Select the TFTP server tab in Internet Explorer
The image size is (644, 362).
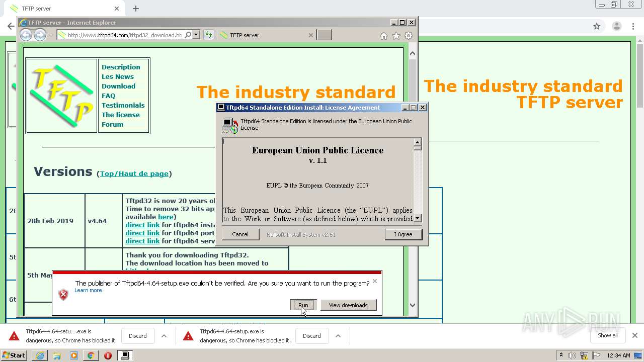[267, 35]
